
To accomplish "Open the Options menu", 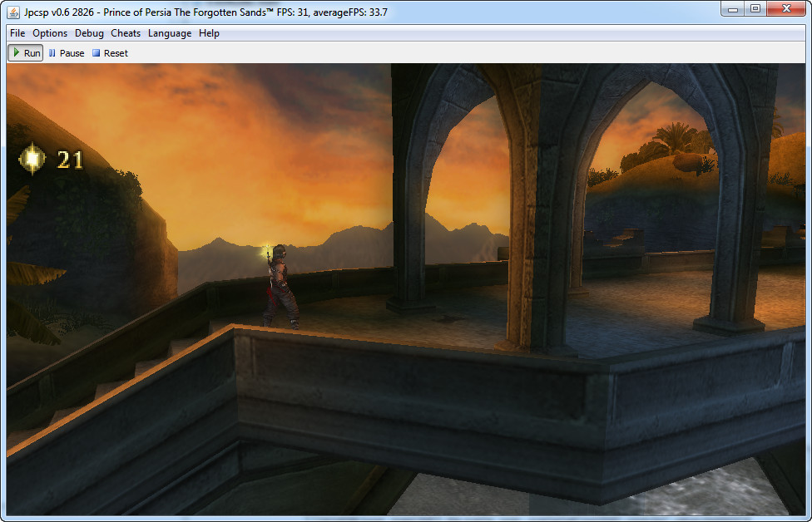I will pos(50,33).
